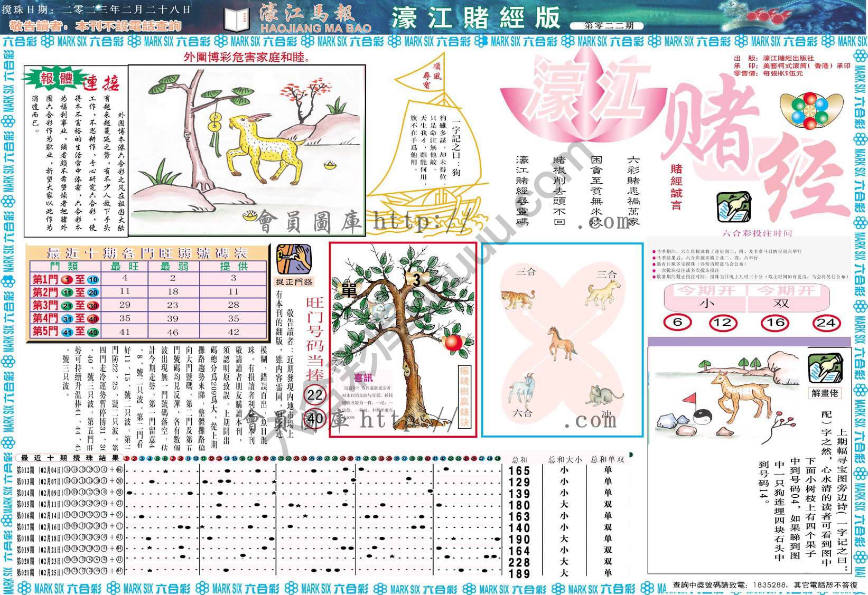Click the 总和单双 column header
This screenshot has height=595, width=868.
[608, 459]
